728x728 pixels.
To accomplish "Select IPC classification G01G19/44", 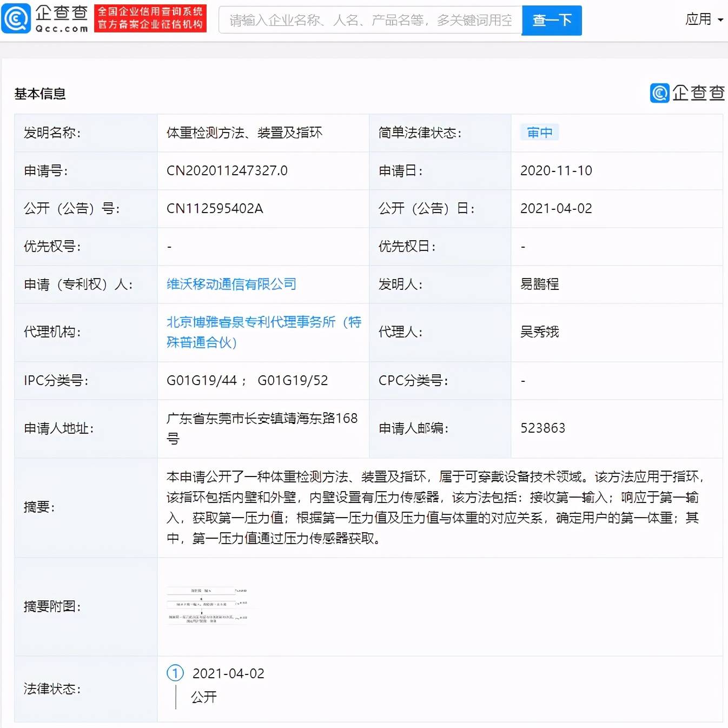I will tap(202, 380).
